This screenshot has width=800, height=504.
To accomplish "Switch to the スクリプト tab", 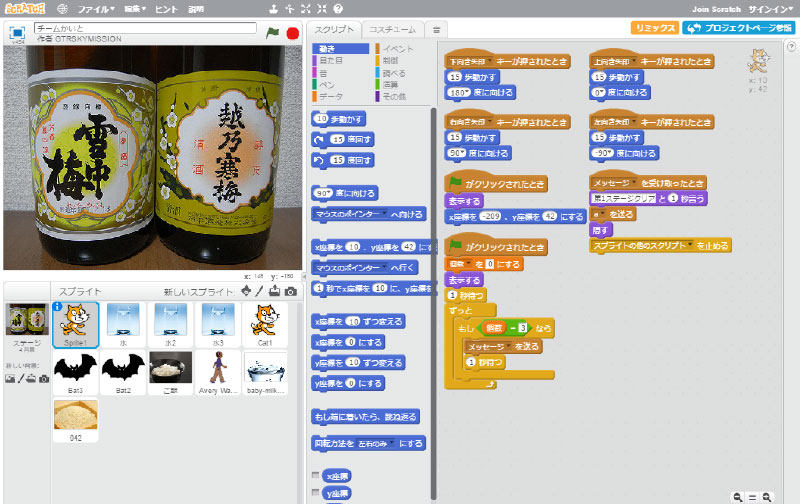I will click(x=334, y=30).
